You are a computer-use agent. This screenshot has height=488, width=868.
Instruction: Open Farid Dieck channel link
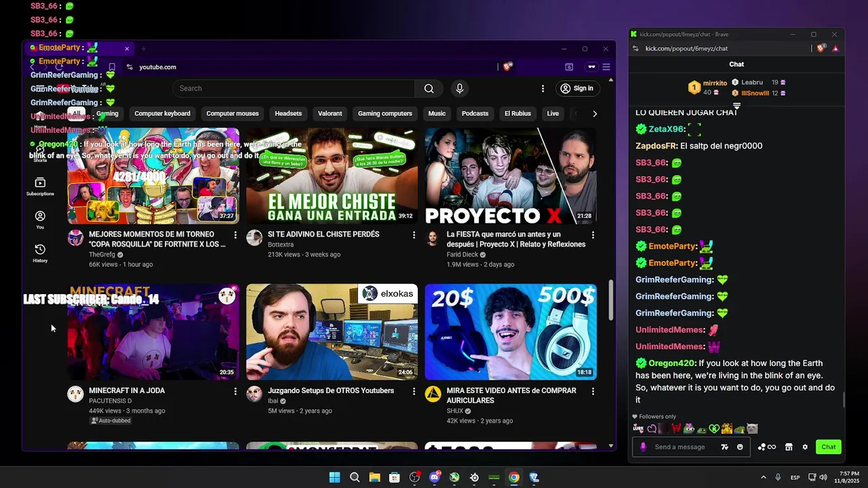[x=462, y=255]
